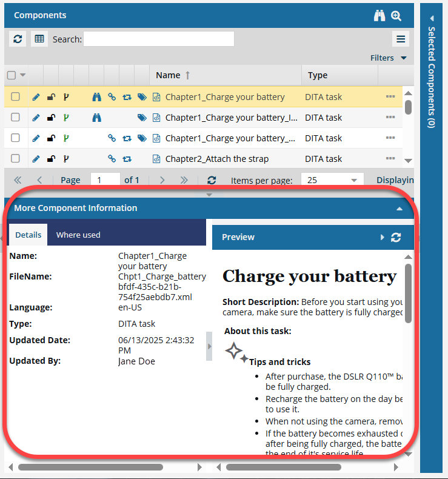Viewport: 448px width, 479px height.
Task: Sort by the Name column header
Action: [168, 75]
